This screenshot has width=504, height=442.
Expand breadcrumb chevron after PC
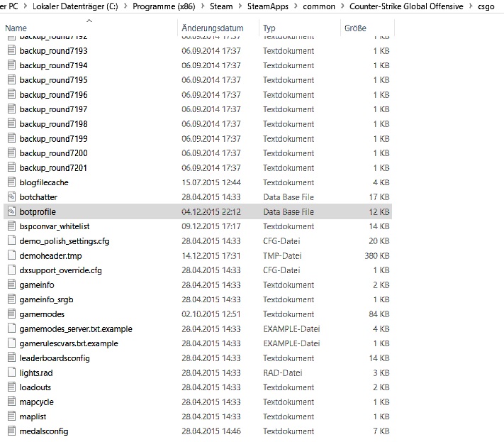[x=26, y=6]
